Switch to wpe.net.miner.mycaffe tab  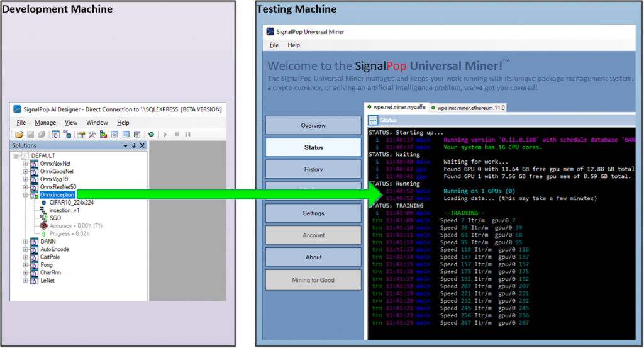(x=396, y=107)
